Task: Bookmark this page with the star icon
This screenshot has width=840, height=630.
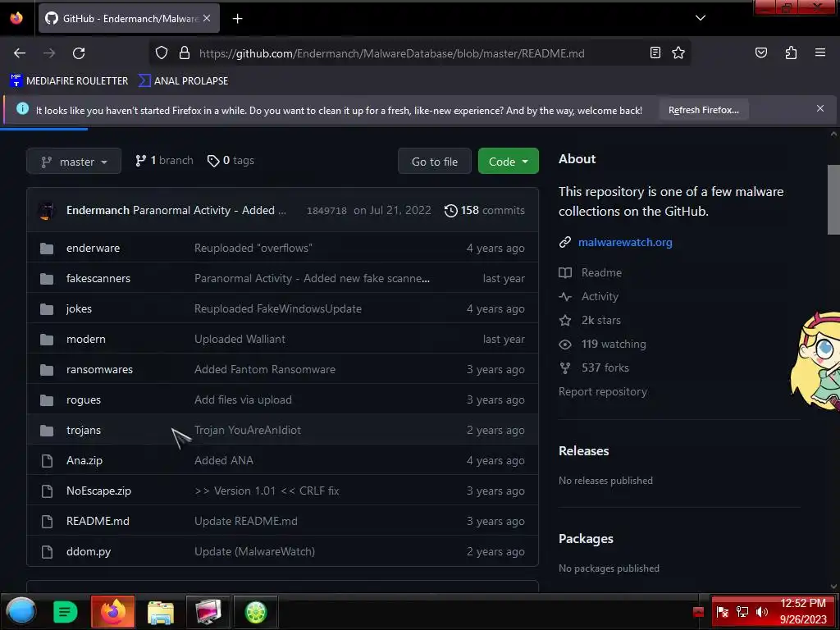Action: click(x=678, y=52)
